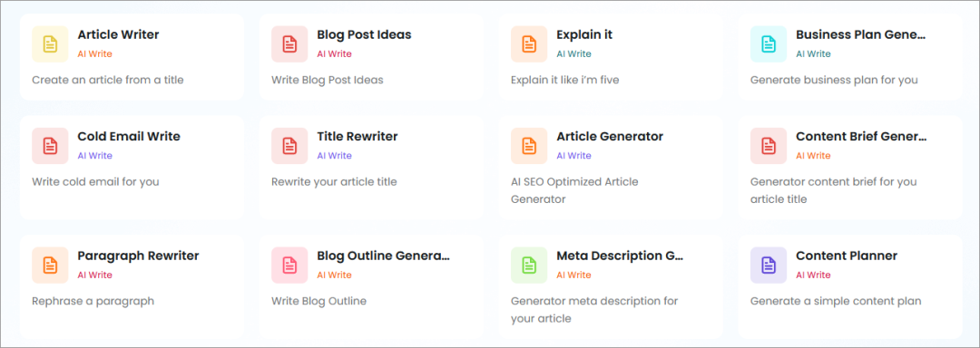Viewport: 980px width, 348px height.
Task: Click the orange Paragraph Rewriter icon
Action: click(x=50, y=265)
